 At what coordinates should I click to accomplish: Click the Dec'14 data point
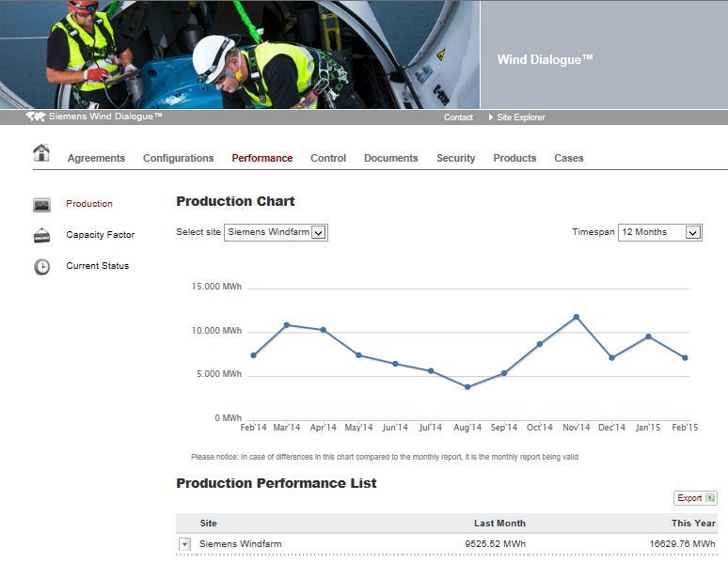coord(612,358)
